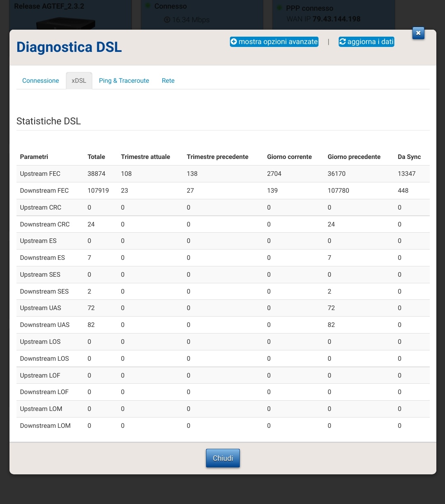Select the Downstream LOM row label
The image size is (445, 504).
[x=45, y=426]
